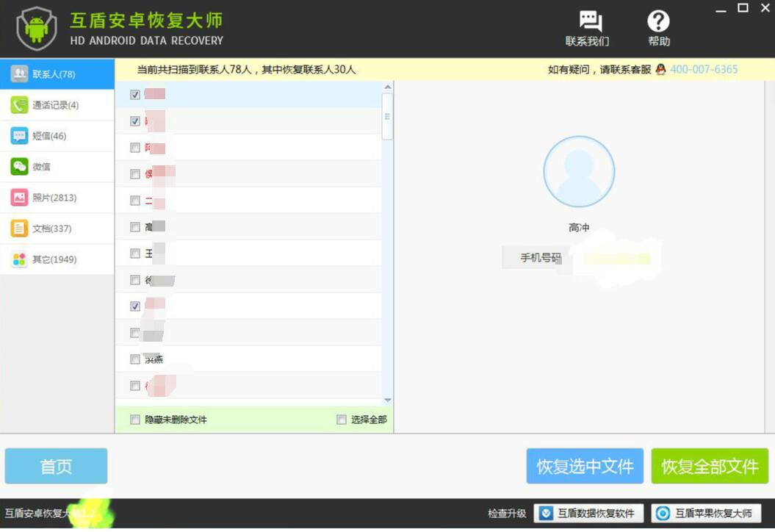Click 恢复选中文件 button
Viewport: 775px width, 532px height.
[585, 466]
